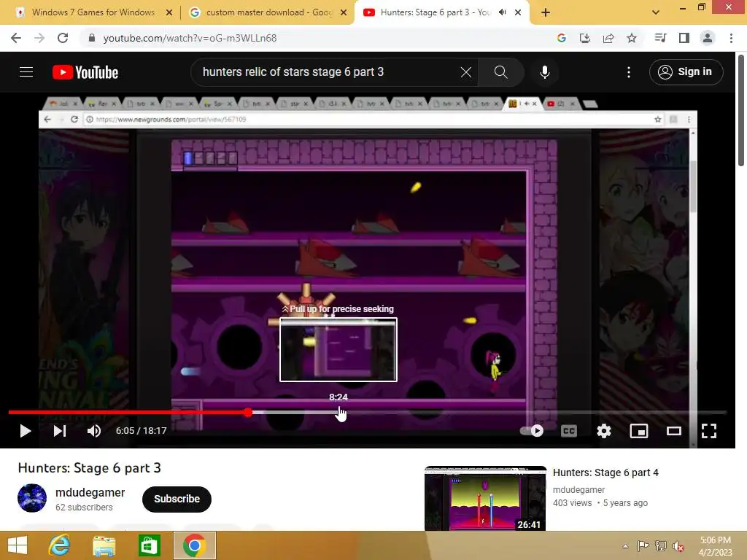Viewport: 747px width, 560px height.
Task: Open the mdudegamer channel avatar
Action: click(32, 498)
